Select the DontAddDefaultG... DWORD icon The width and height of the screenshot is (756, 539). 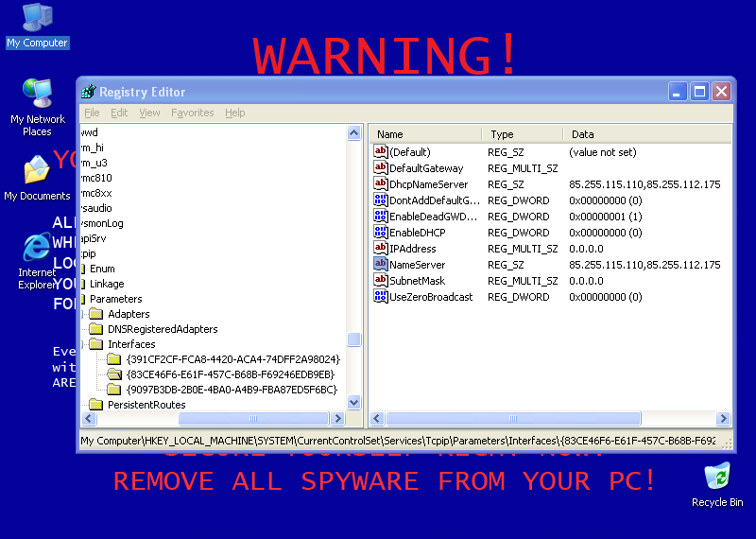click(381, 200)
